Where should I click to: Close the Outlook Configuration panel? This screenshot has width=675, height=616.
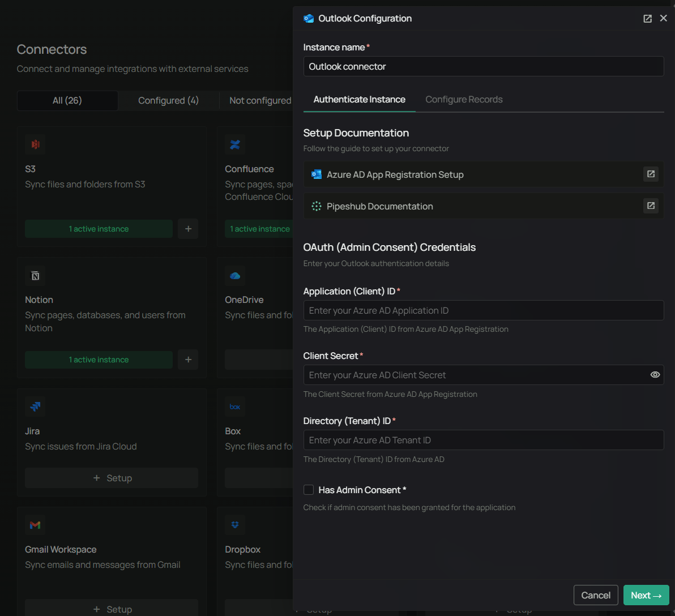click(663, 18)
